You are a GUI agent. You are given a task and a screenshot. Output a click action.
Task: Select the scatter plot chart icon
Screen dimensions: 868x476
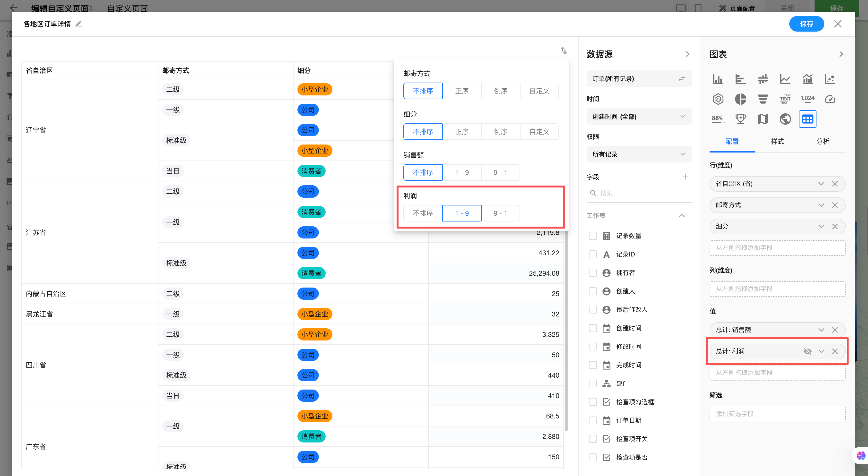click(x=830, y=79)
